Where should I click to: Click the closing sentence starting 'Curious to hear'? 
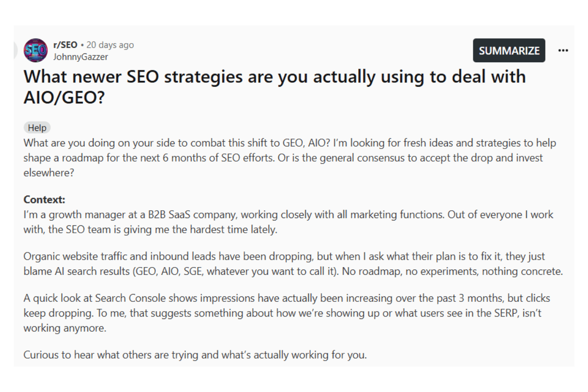point(195,355)
